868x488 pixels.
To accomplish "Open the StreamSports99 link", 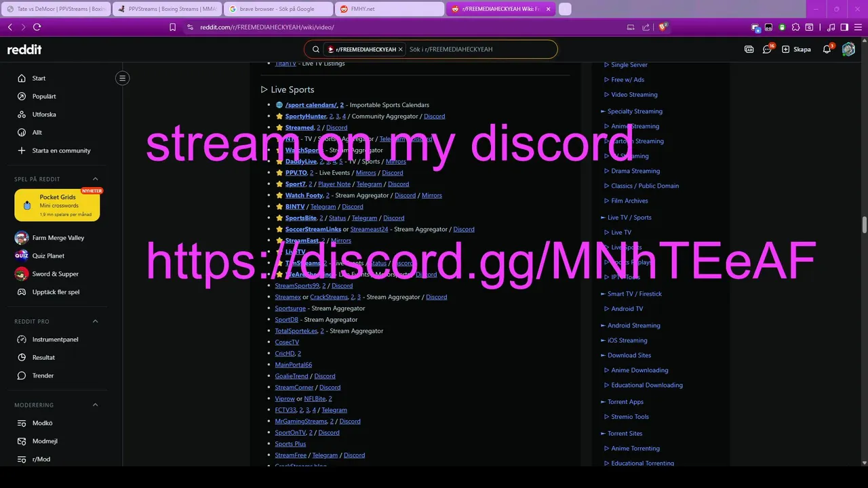I will coord(297,286).
